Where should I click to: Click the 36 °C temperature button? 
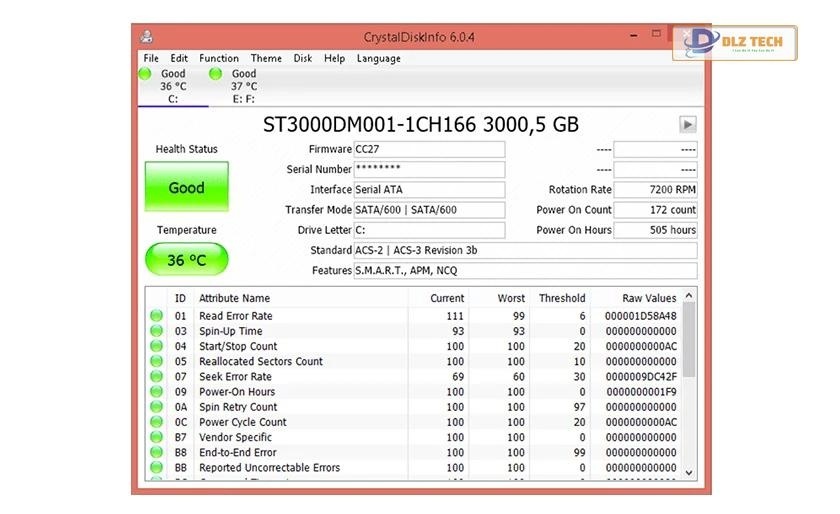pyautogui.click(x=186, y=259)
